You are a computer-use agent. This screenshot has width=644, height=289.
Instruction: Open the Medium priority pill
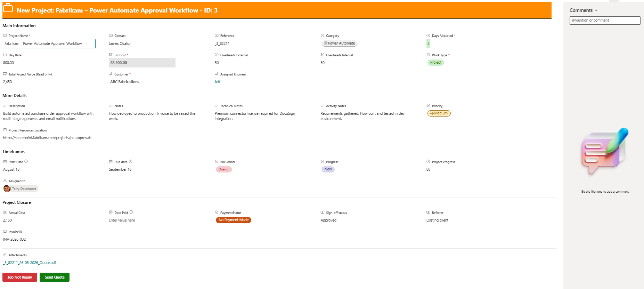coord(439,113)
